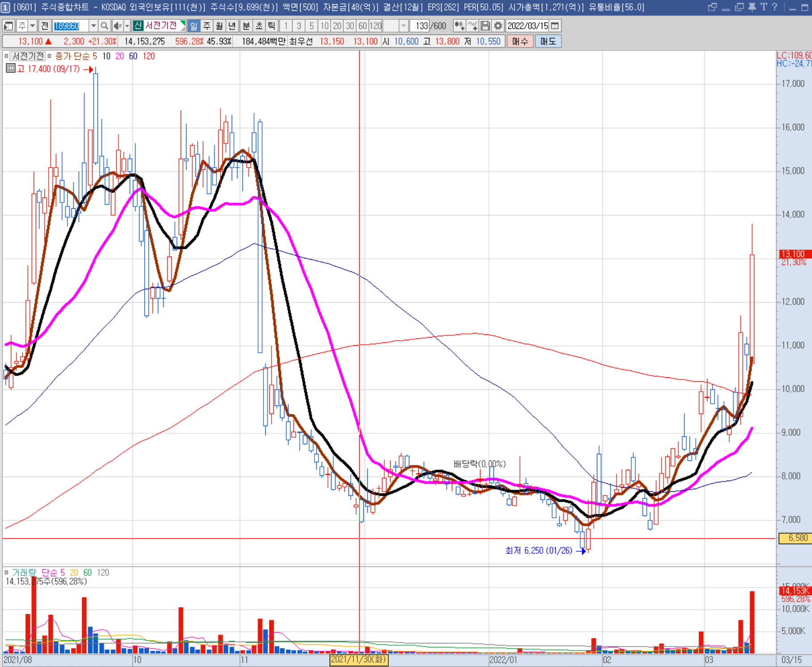812x667 pixels.
Task: Click the 5-day moving average legend
Action: point(95,56)
